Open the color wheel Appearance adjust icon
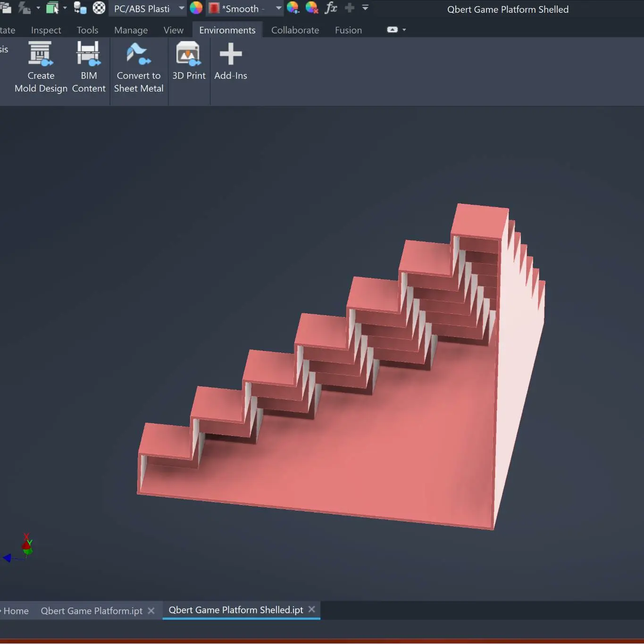644x644 pixels. [196, 8]
